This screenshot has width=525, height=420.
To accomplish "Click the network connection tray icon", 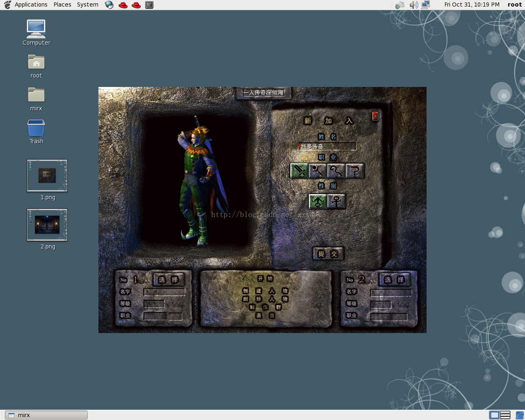I will (x=426, y=5).
